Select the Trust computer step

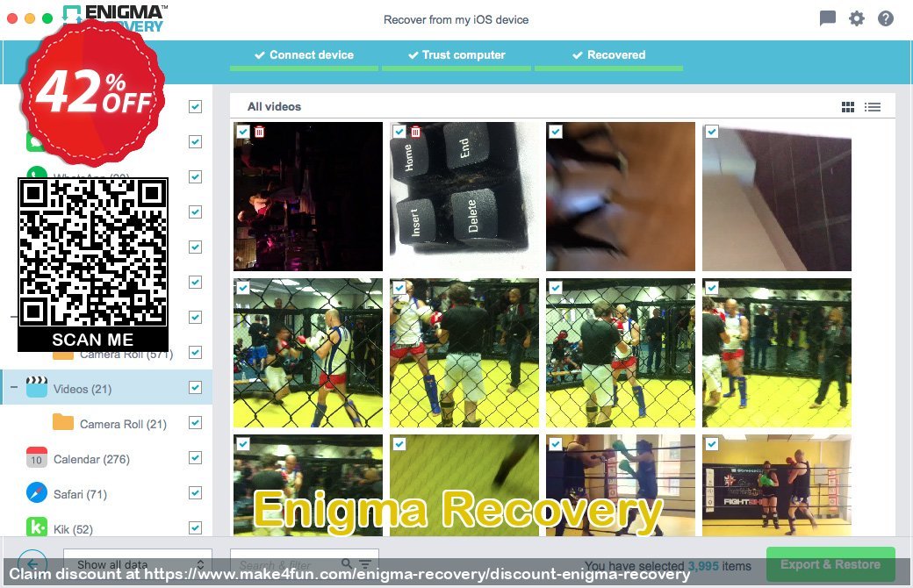click(456, 55)
